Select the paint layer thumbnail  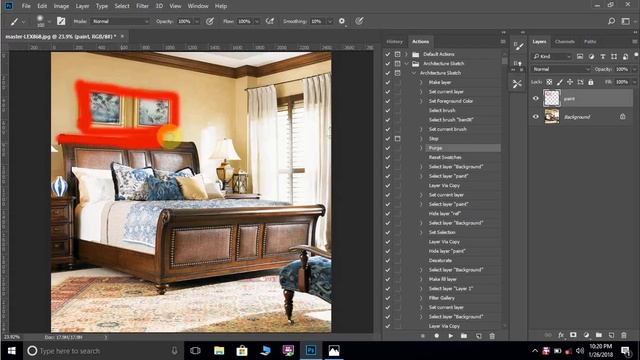(x=552, y=98)
